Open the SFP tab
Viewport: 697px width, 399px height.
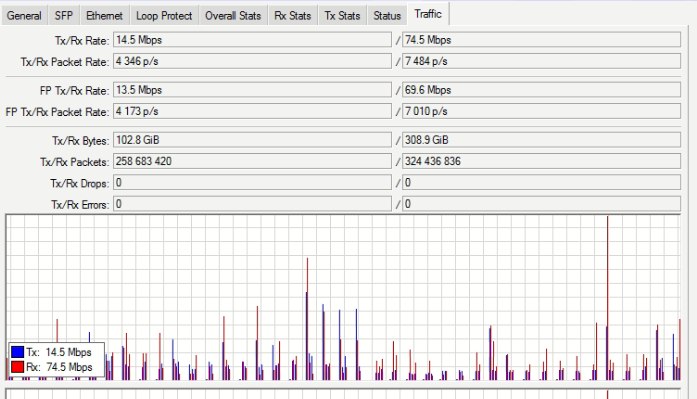tap(64, 16)
